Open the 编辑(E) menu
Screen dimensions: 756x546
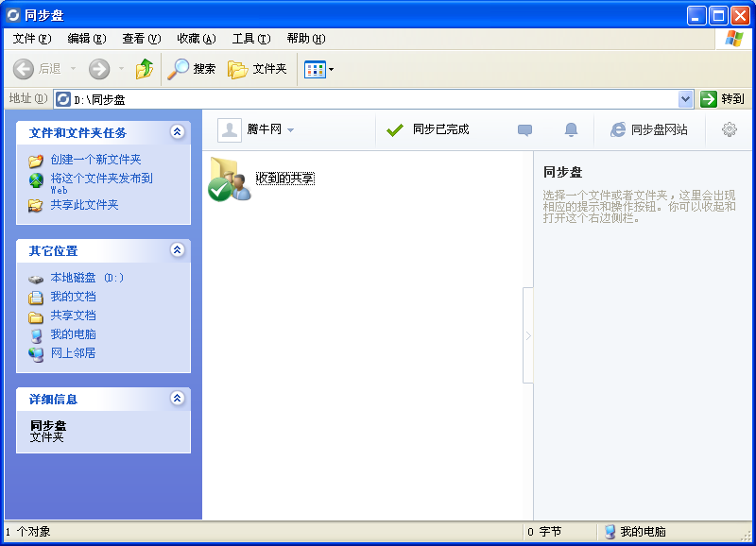(87, 39)
